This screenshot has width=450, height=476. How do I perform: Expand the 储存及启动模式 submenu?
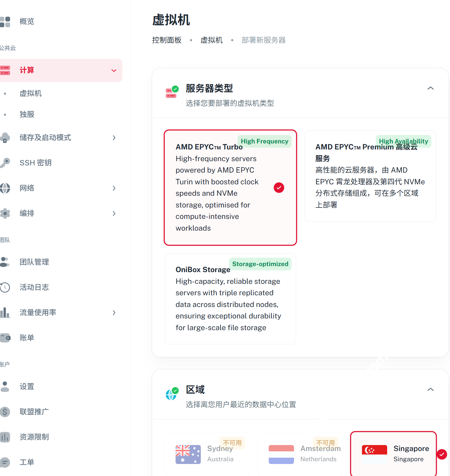[x=114, y=138]
